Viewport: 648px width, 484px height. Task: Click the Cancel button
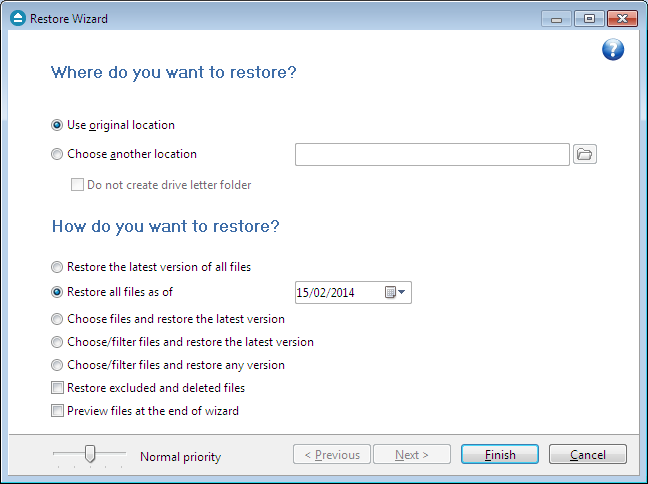click(588, 454)
